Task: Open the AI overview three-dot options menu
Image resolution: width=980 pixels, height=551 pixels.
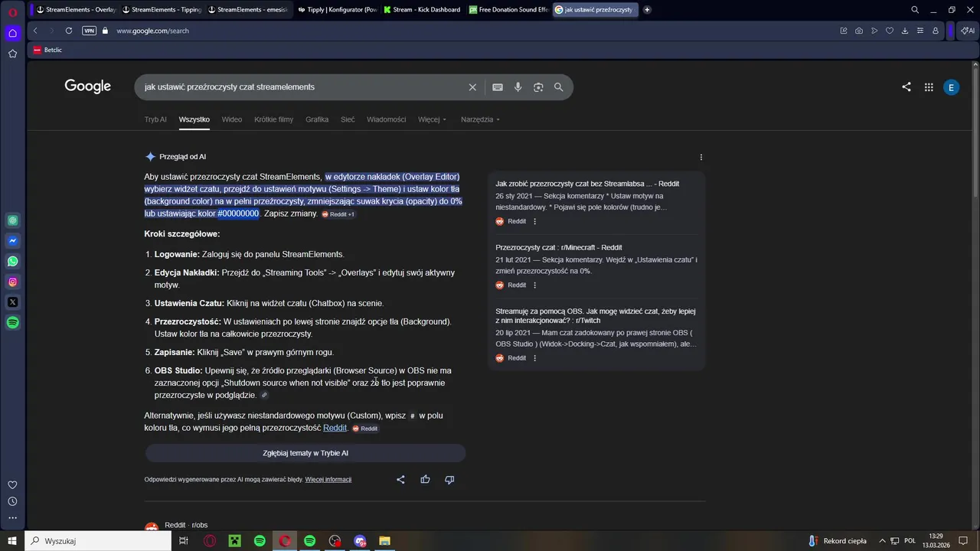Action: point(701,157)
